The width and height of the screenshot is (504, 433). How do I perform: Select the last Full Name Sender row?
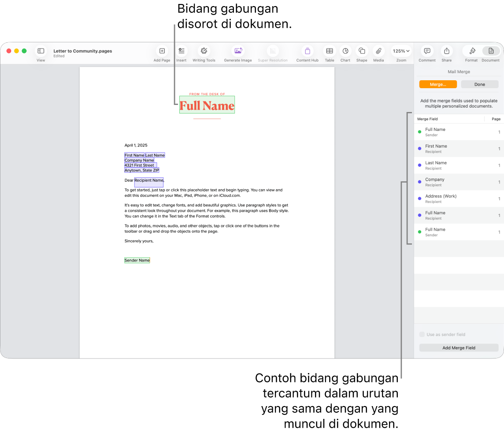[459, 232]
